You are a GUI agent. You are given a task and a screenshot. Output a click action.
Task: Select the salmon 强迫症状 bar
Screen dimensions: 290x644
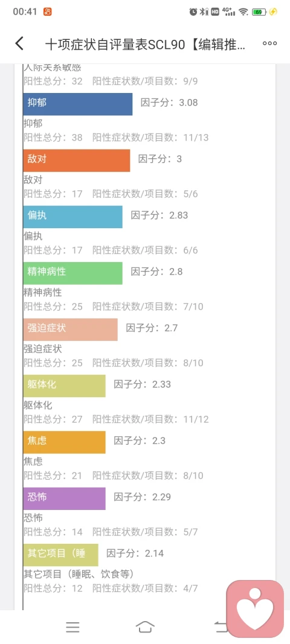pos(70,329)
